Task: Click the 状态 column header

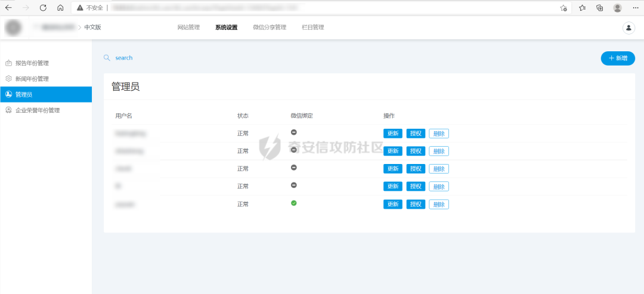Action: pyautogui.click(x=243, y=116)
